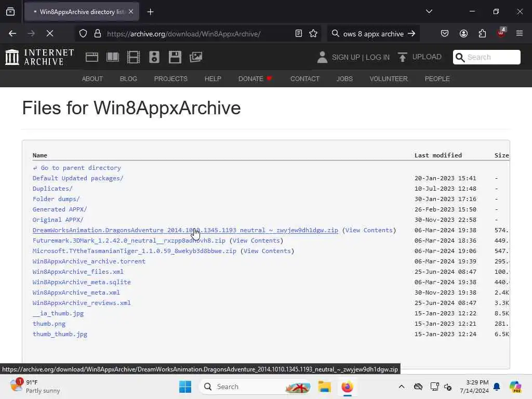Open thumb_thumb.jpg image file
The image size is (532, 399).
click(x=60, y=334)
